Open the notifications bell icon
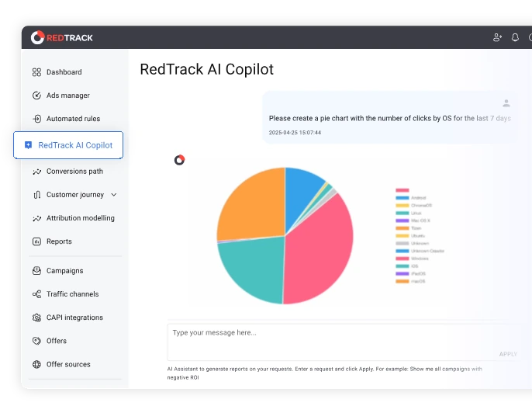Viewport: 532px width, 413px height. [515, 37]
